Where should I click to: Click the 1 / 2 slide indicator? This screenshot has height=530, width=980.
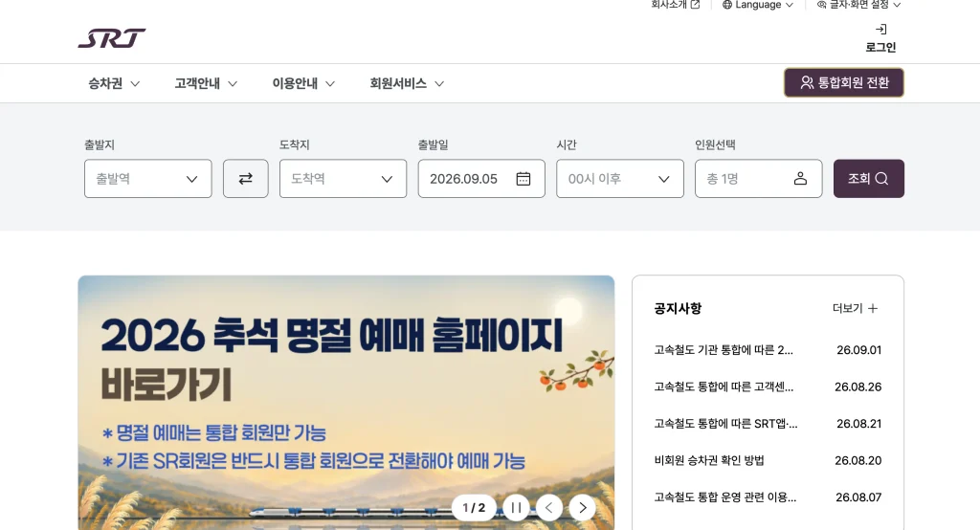tap(474, 507)
